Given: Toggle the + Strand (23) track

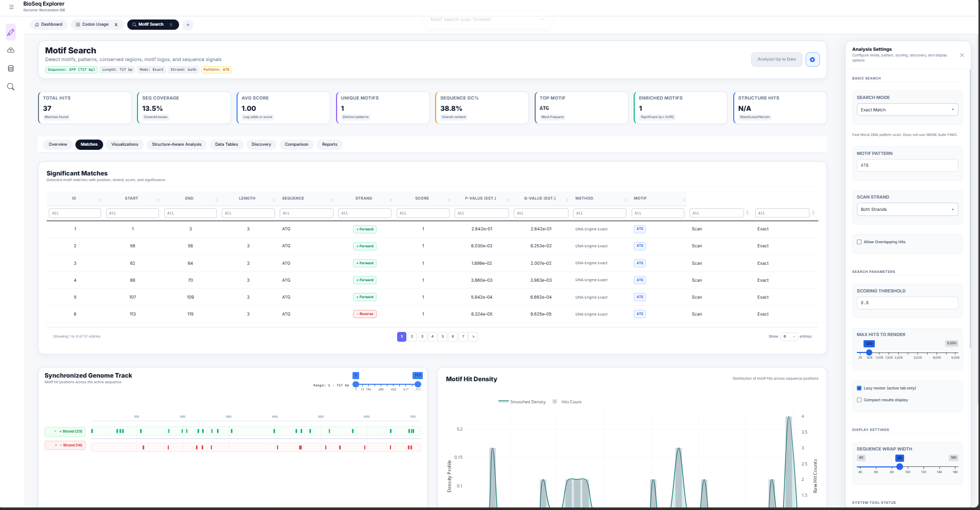Looking at the screenshot, I should [x=65, y=431].
